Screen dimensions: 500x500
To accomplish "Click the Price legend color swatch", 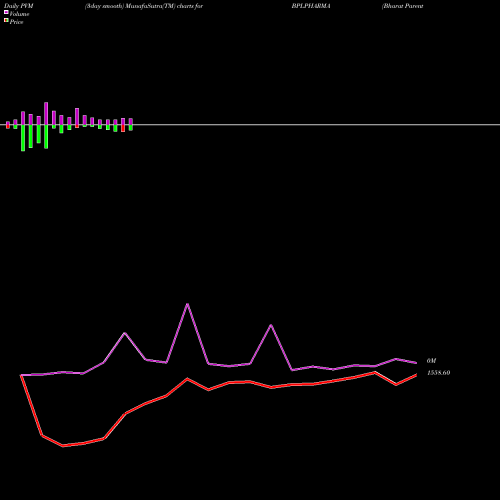I will point(6,20).
